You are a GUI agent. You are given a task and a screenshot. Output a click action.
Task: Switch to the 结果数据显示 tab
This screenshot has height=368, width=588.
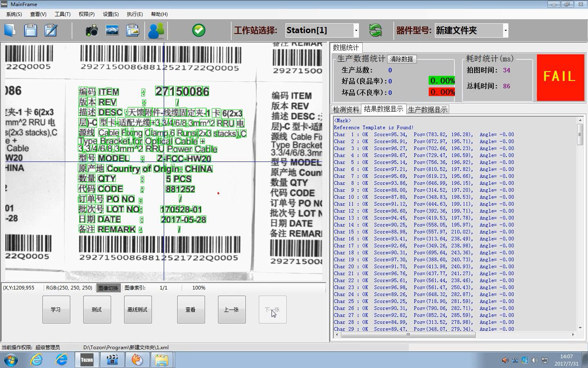coord(383,109)
